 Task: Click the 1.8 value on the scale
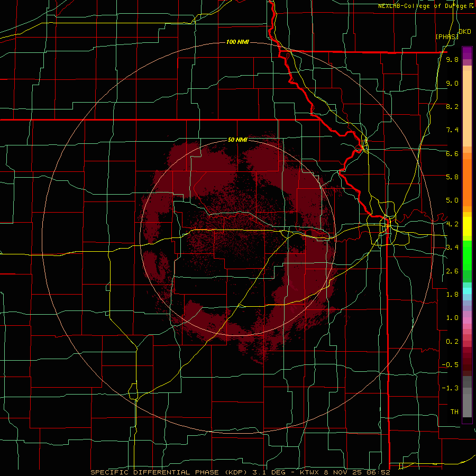coord(452,294)
